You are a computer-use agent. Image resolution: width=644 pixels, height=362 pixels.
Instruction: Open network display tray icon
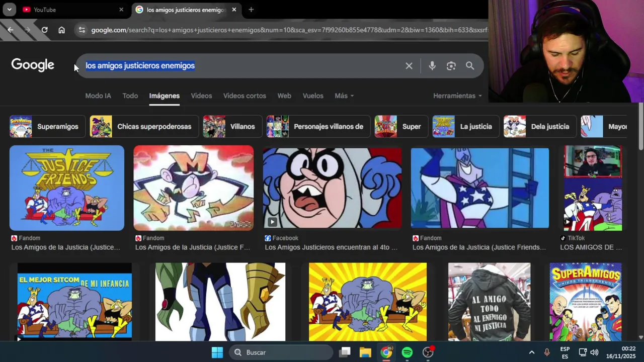(583, 352)
